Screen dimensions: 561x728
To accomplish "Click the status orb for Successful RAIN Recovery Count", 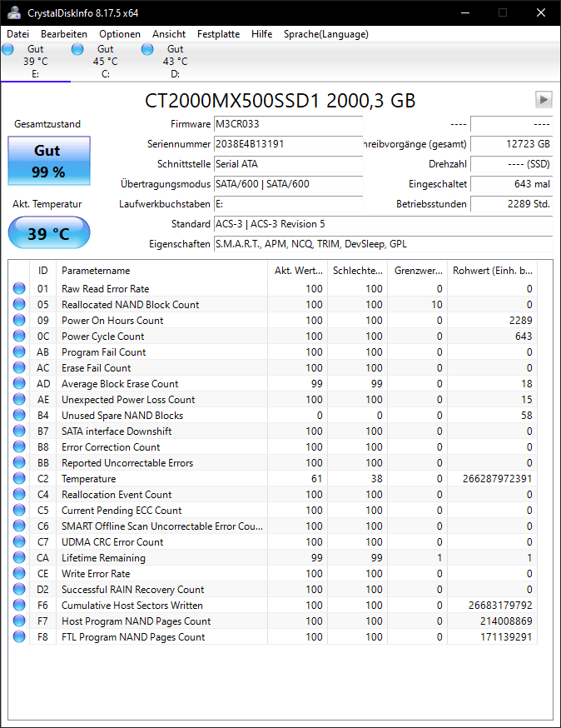I will 19,589.
